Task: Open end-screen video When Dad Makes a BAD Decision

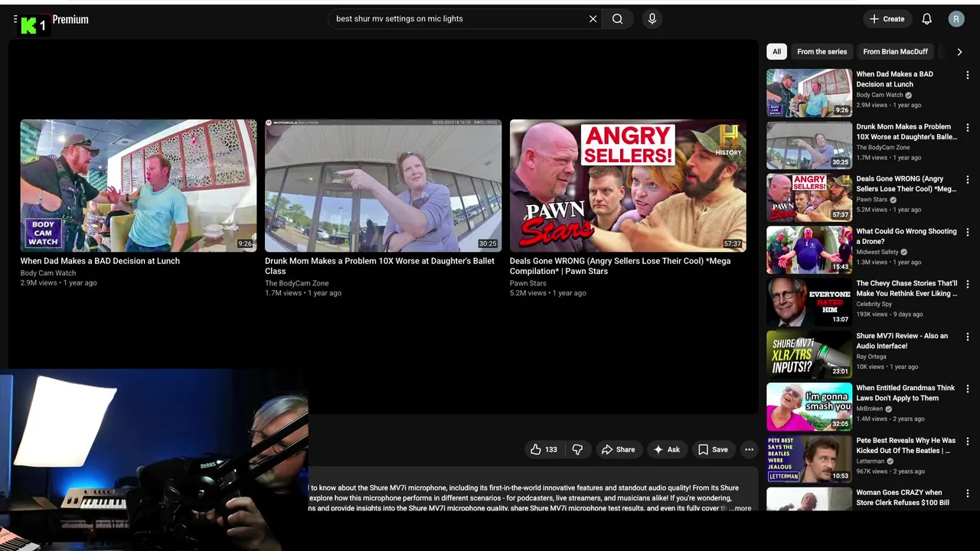Action: (x=139, y=185)
